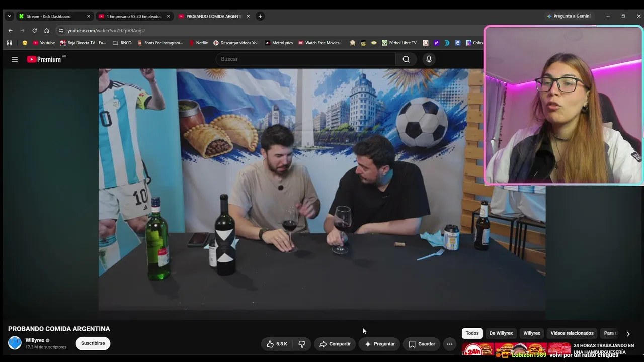Open the Youtube bookmark

tap(44, 43)
